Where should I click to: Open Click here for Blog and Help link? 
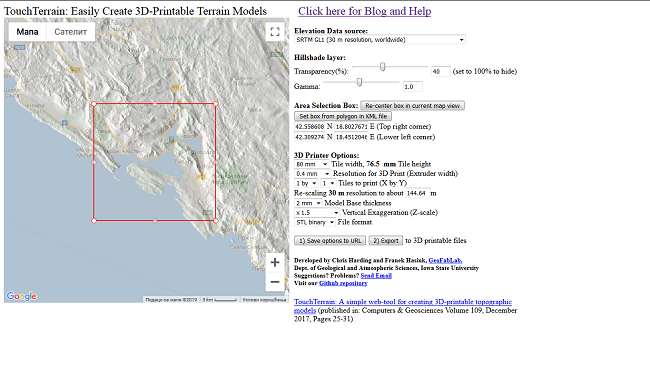(x=364, y=11)
